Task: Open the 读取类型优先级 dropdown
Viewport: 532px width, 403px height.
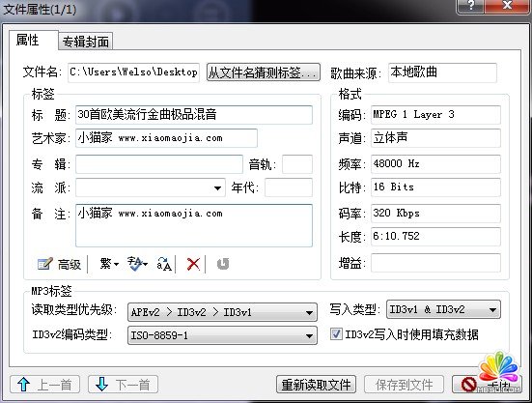Action: tap(222, 312)
